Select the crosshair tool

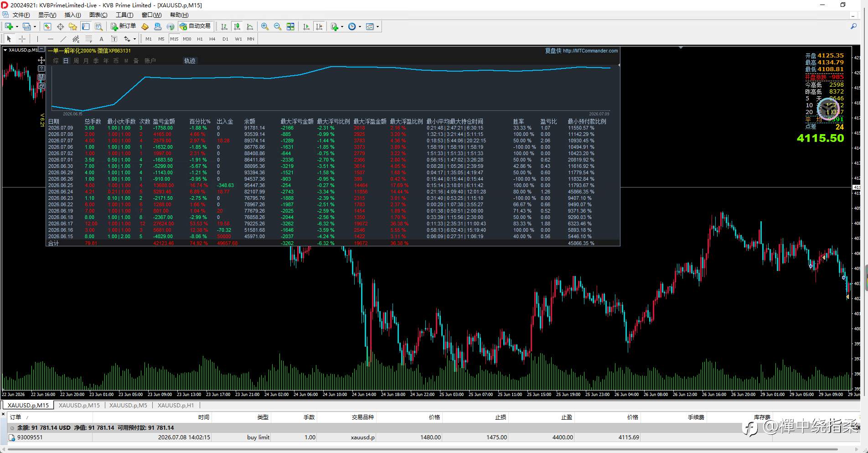(x=22, y=39)
